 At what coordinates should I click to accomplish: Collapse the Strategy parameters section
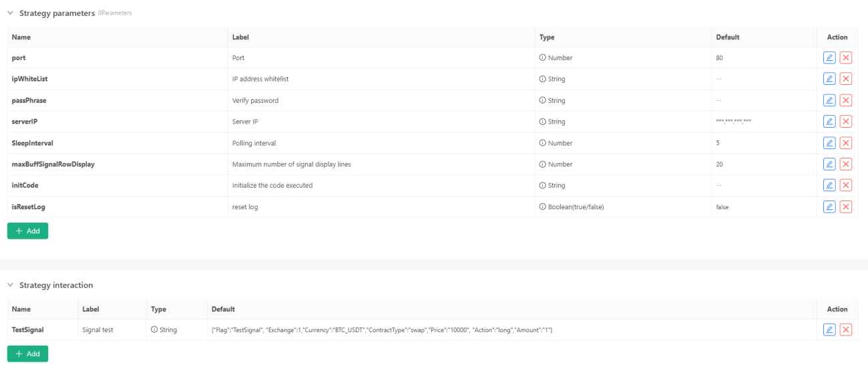point(10,13)
